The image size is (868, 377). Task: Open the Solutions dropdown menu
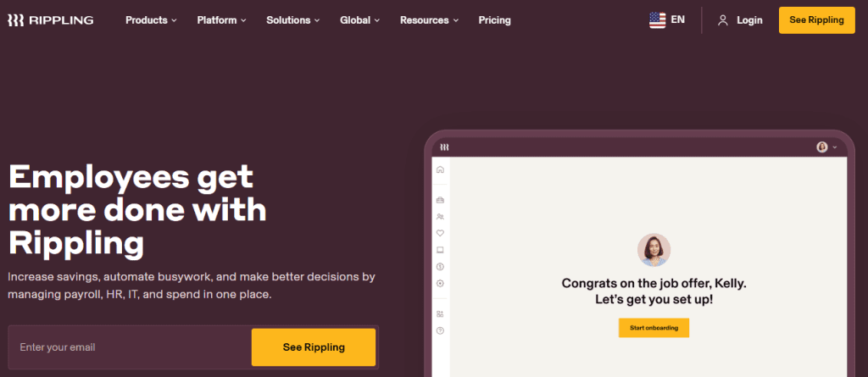coord(293,20)
